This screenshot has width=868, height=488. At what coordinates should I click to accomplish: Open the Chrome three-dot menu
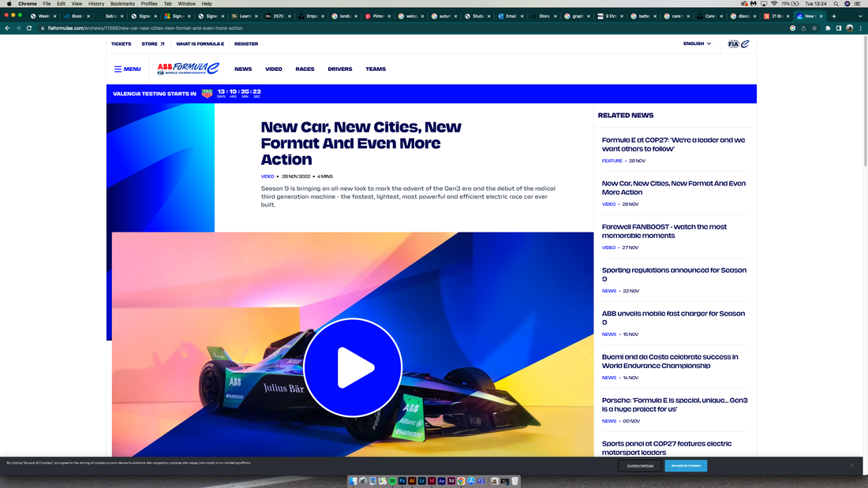pos(860,28)
